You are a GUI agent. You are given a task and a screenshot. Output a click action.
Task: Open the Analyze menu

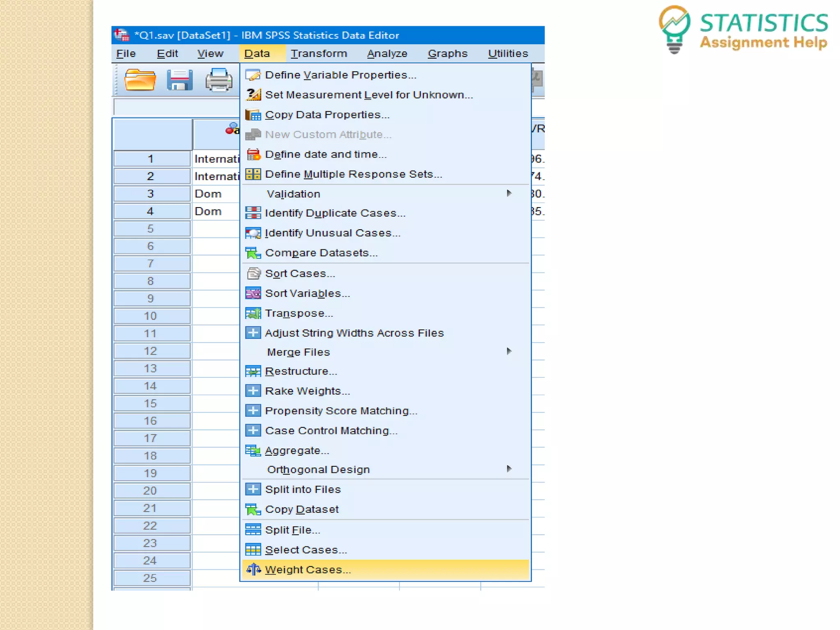(387, 54)
